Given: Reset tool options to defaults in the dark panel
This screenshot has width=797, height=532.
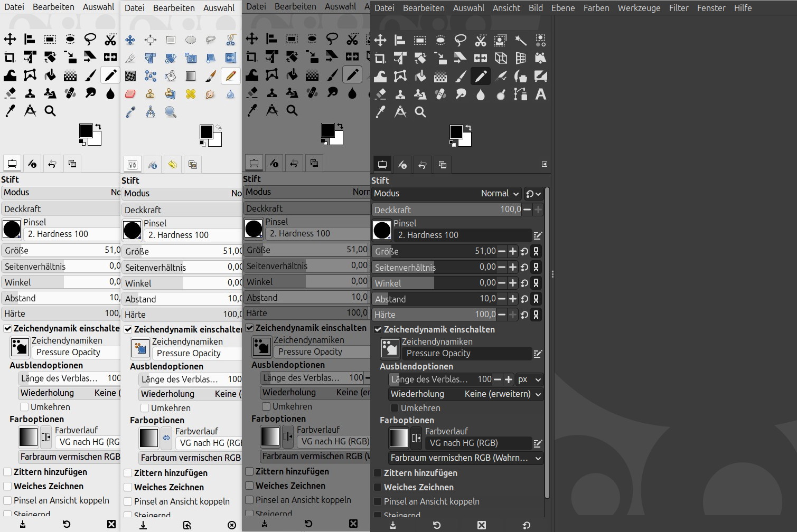Looking at the screenshot, I should coord(527,525).
